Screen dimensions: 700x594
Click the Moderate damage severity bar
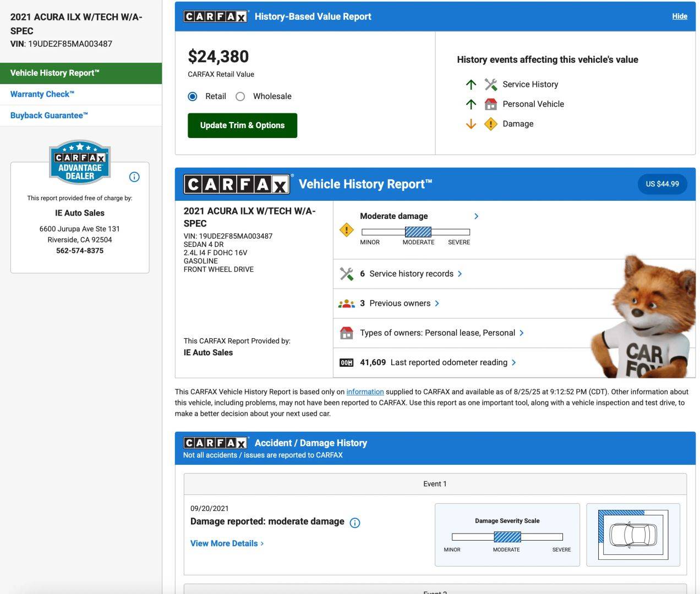coord(415,232)
